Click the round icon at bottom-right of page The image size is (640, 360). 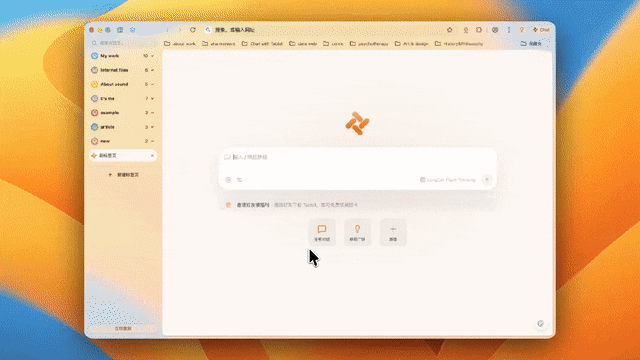(540, 324)
